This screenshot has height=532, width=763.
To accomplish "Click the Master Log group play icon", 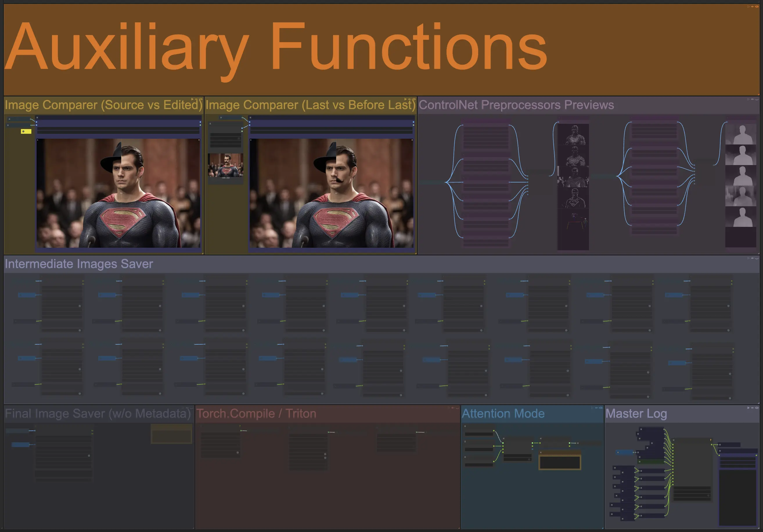I will pos(748,408).
